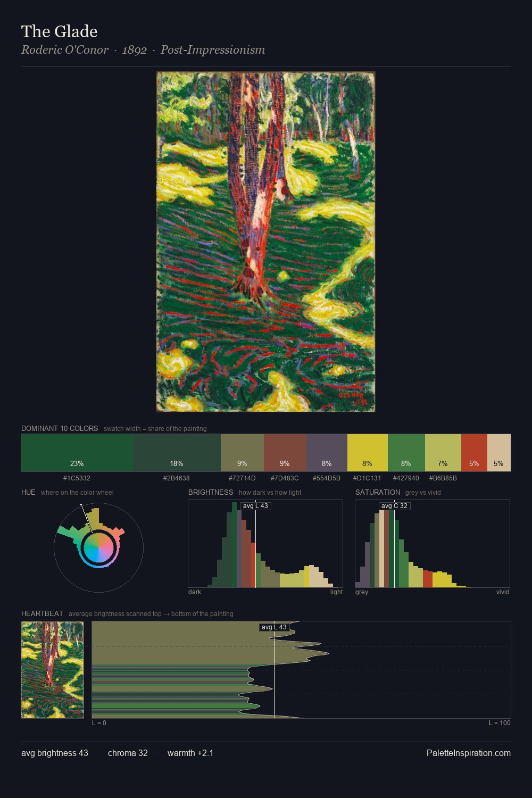Click the dark green 23% swatch
Image resolution: width=532 pixels, height=798 pixels.
coord(77,453)
